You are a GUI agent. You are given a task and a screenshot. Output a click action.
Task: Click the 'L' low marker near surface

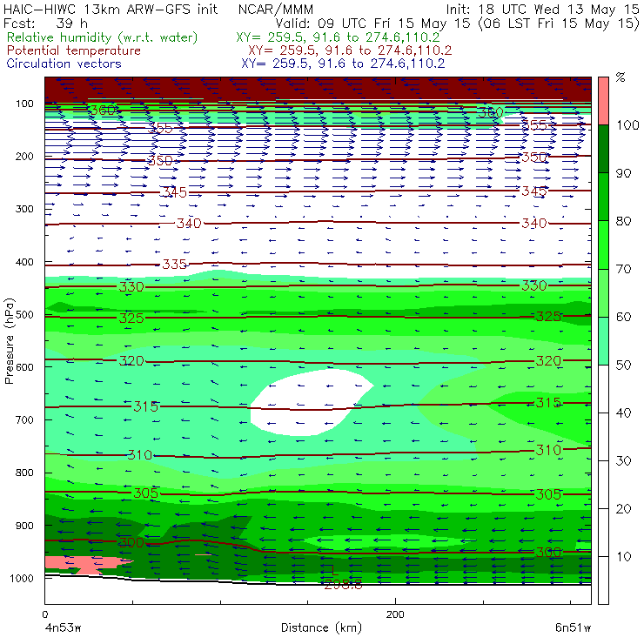point(334,570)
